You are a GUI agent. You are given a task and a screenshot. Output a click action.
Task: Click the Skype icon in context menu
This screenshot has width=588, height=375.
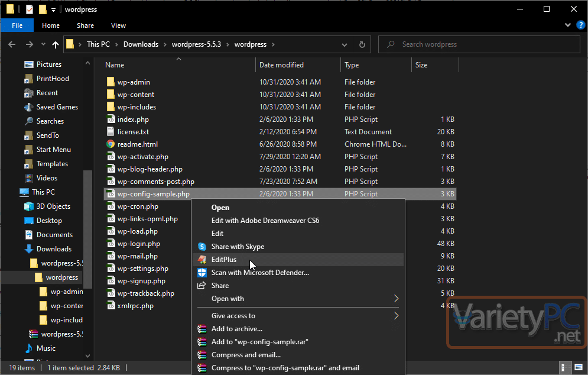pos(202,247)
